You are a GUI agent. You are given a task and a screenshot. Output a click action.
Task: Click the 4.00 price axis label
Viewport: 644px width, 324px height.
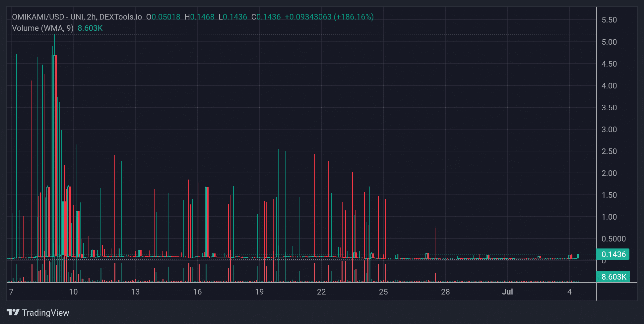[609, 86]
